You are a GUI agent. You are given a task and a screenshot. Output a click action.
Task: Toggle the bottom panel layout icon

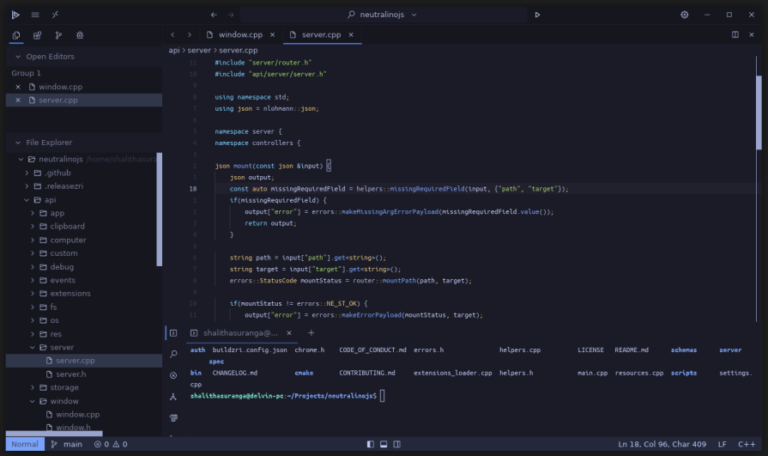pyautogui.click(x=384, y=444)
